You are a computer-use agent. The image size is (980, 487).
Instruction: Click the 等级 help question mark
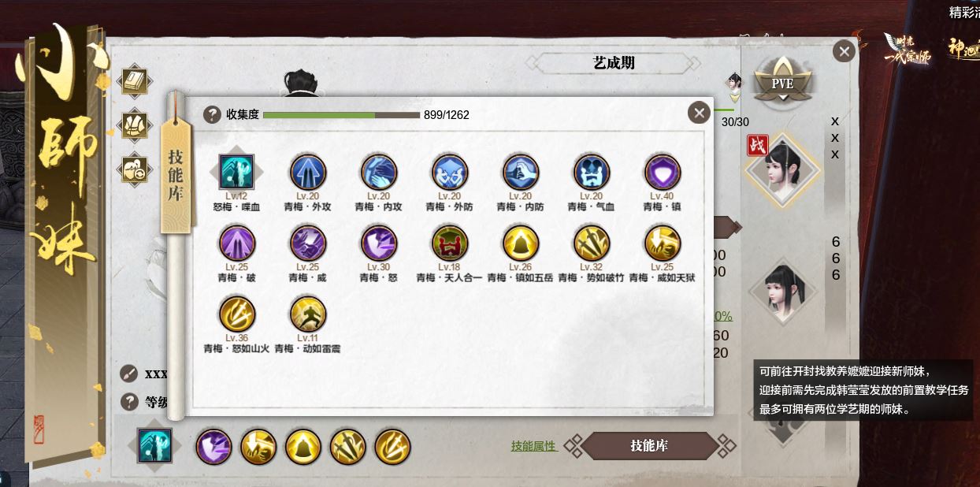[129, 402]
